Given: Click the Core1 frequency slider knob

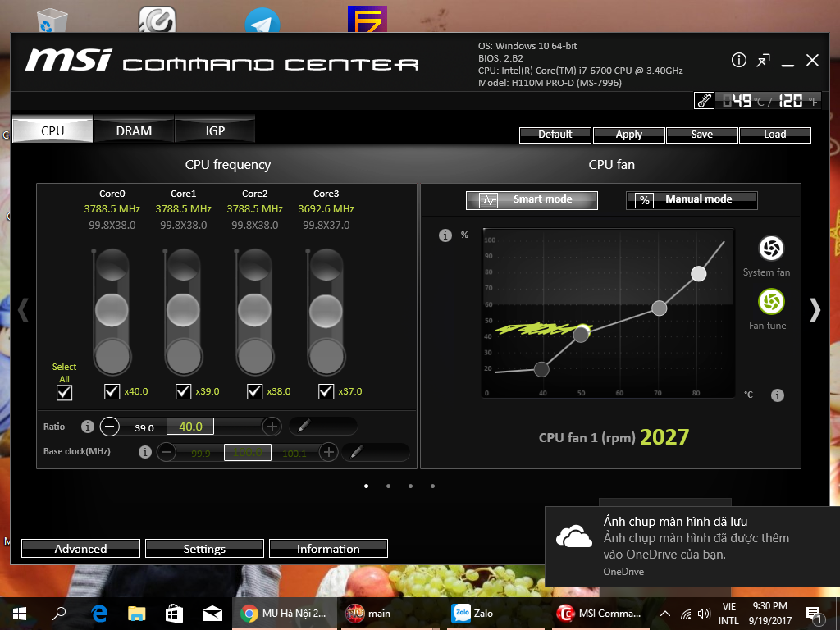Looking at the screenshot, I should tap(183, 310).
